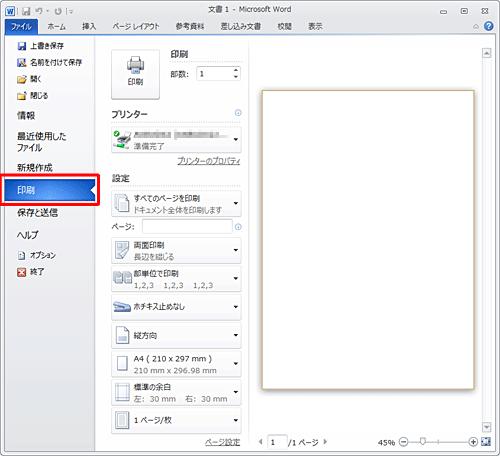Click the printer info icon beside プリンター

(238, 113)
